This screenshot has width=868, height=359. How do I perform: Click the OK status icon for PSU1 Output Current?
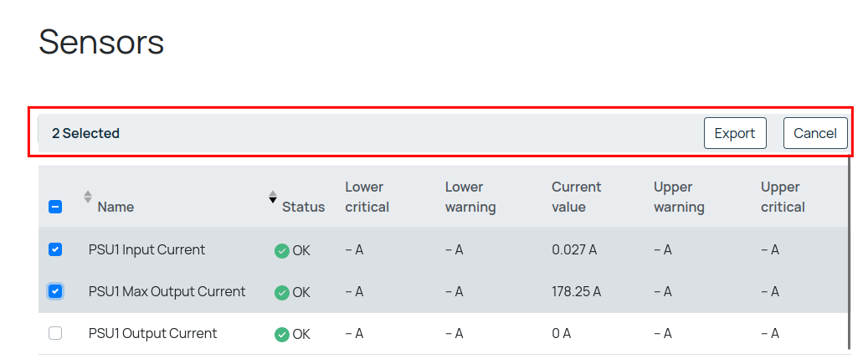pos(282,334)
